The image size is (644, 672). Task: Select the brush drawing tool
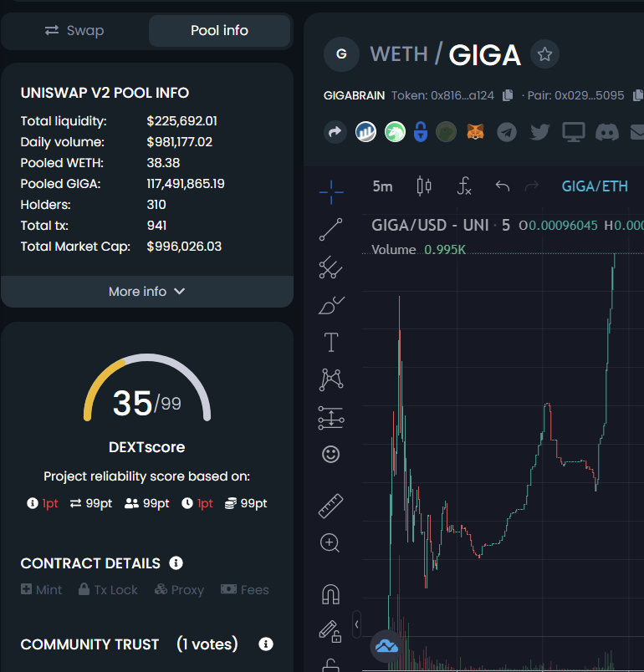[x=331, y=305]
